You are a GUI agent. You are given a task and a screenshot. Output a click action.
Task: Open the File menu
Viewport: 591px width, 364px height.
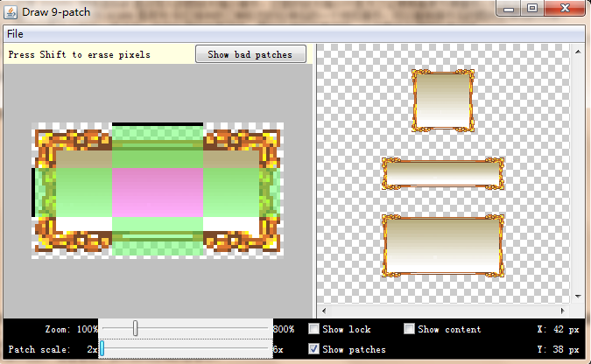(15, 34)
